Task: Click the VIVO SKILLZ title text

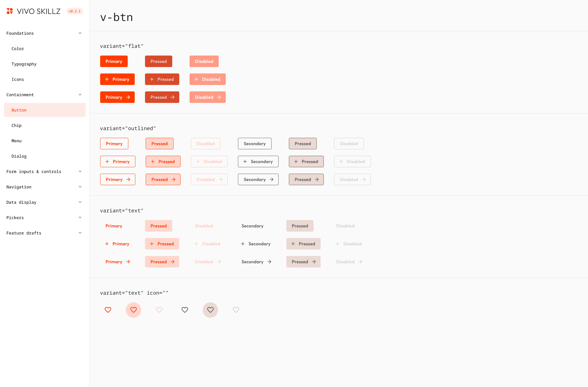Action: tap(39, 11)
